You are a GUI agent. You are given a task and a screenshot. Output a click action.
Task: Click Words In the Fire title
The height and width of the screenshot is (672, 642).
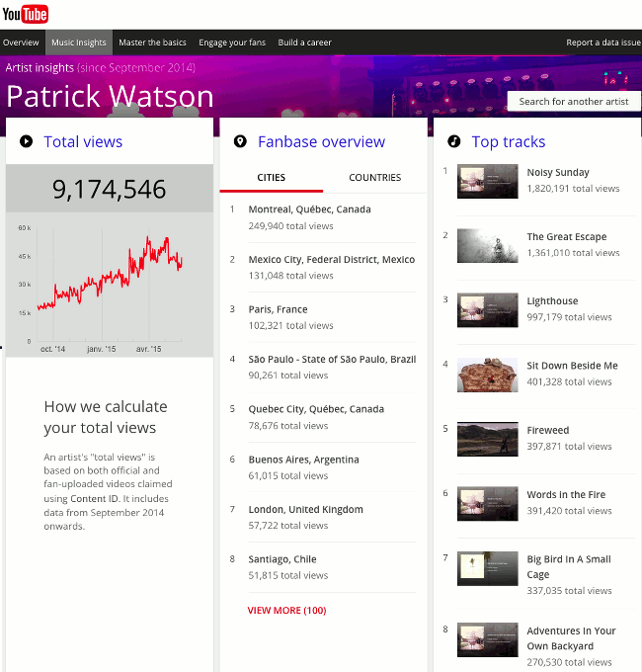[x=566, y=494]
